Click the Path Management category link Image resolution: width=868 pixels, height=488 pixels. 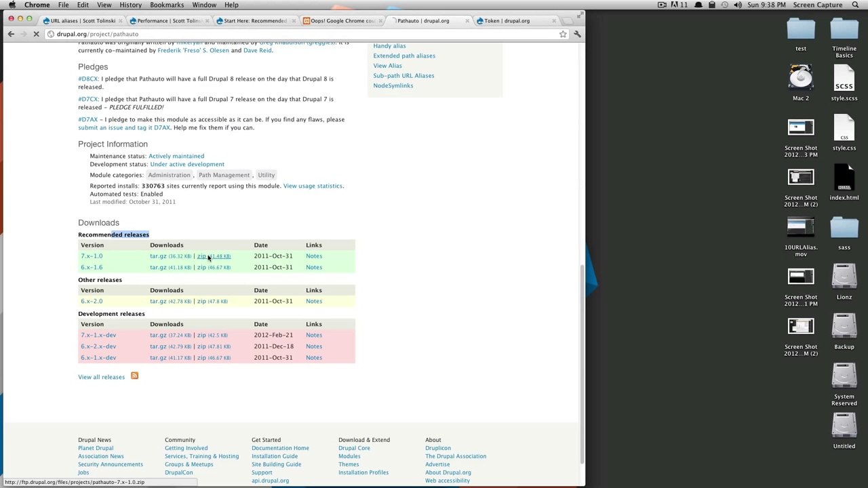tap(224, 175)
